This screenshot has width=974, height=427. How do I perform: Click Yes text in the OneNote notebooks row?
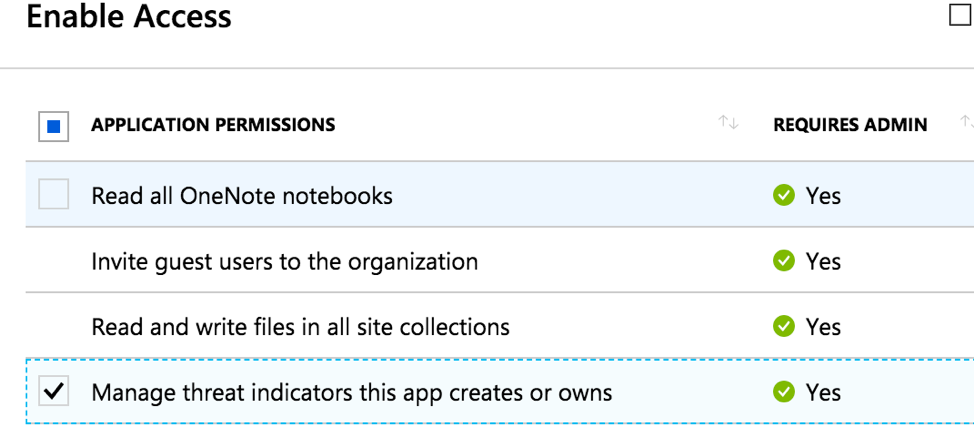click(823, 195)
